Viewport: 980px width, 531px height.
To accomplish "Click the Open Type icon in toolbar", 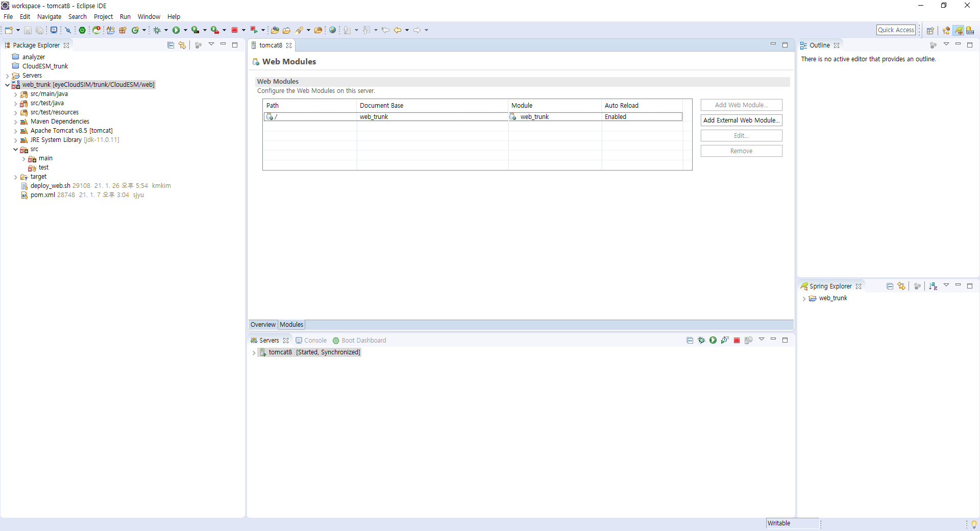I will tap(275, 30).
